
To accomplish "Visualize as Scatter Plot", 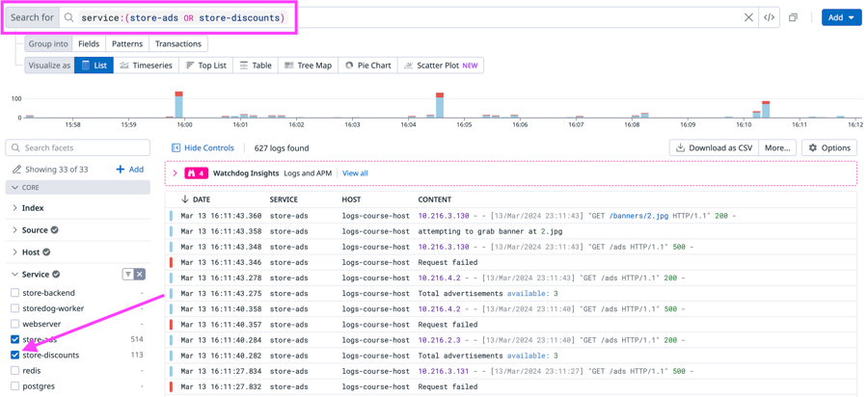I will 441,66.
